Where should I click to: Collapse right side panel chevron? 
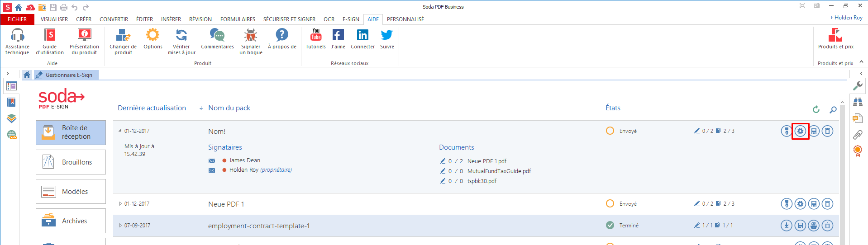(861, 73)
